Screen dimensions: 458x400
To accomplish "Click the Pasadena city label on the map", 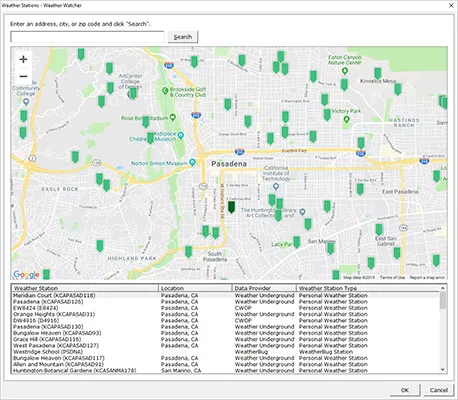I will point(229,164).
